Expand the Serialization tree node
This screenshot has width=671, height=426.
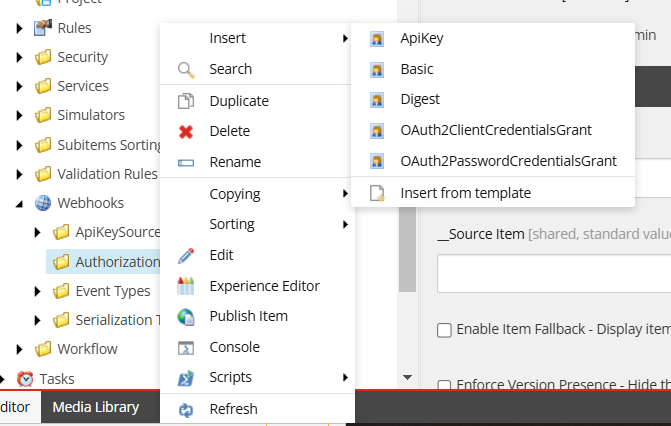[x=37, y=321]
